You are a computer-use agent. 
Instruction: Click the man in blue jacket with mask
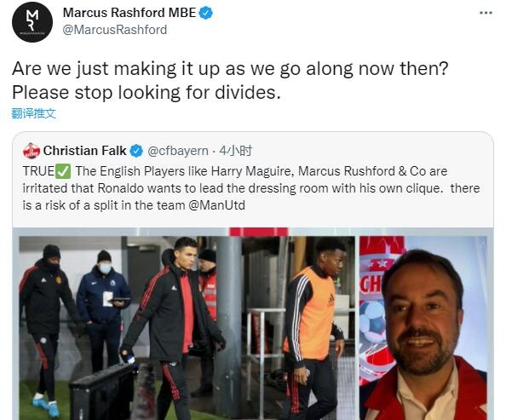[104, 310]
